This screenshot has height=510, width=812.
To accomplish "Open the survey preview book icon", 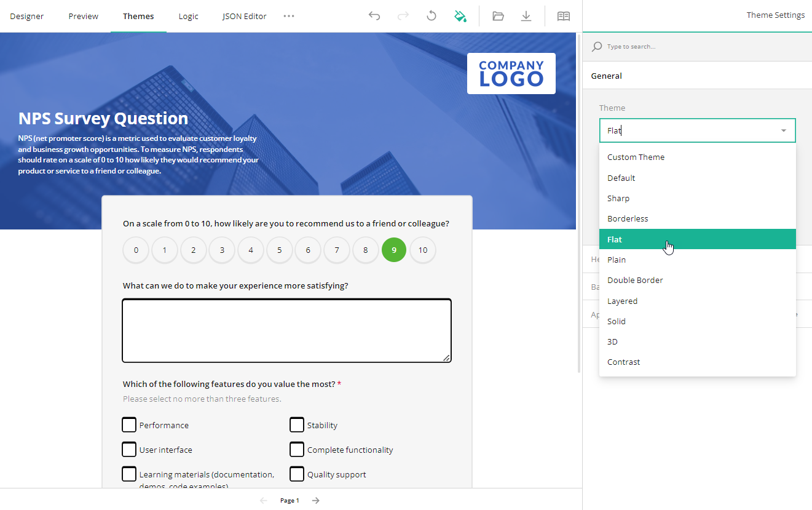I will click(563, 15).
